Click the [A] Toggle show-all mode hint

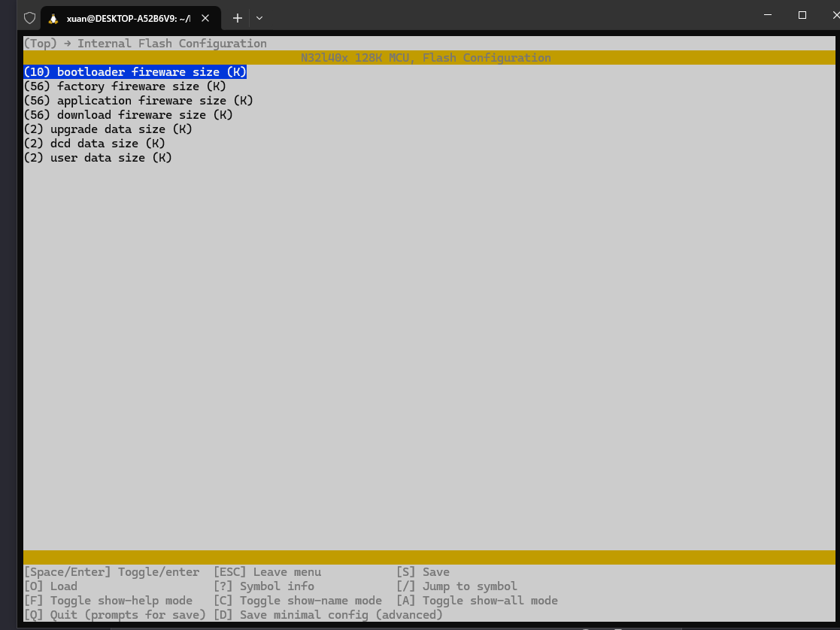pyautogui.click(x=477, y=601)
